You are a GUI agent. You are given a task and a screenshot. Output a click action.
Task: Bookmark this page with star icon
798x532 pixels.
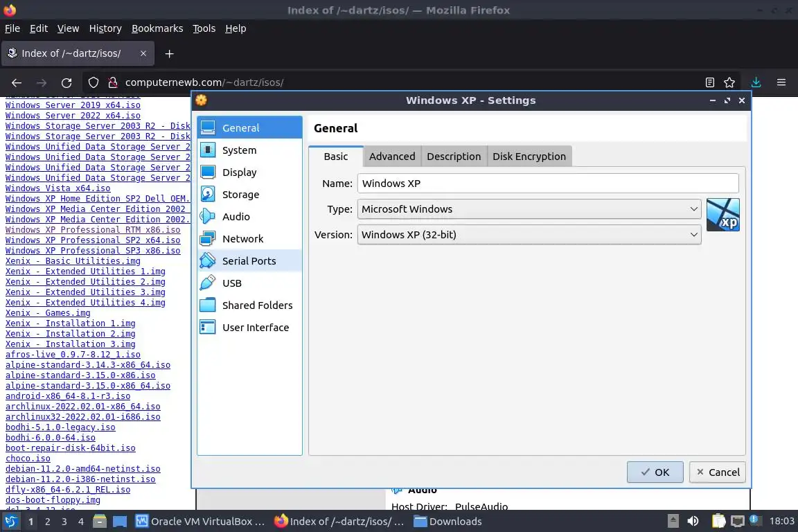coord(729,82)
